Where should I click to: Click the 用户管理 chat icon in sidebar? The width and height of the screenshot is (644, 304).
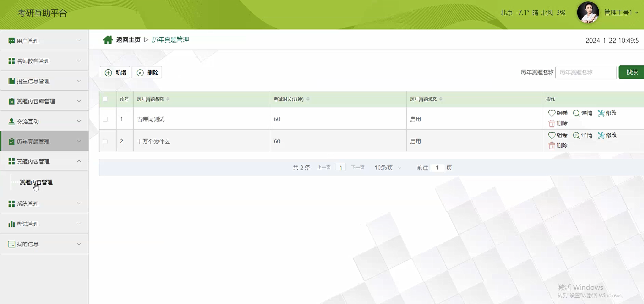click(x=11, y=41)
